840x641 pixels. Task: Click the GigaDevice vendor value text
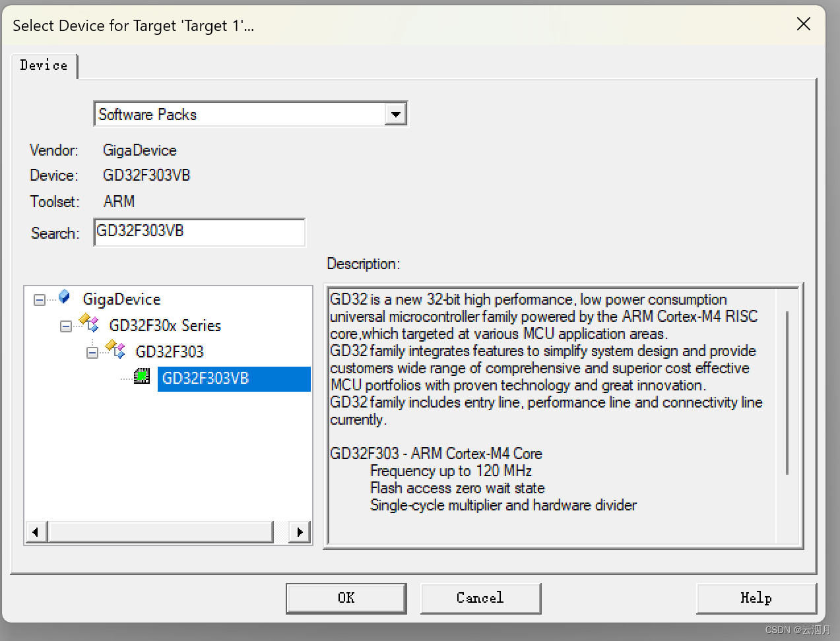click(x=140, y=150)
